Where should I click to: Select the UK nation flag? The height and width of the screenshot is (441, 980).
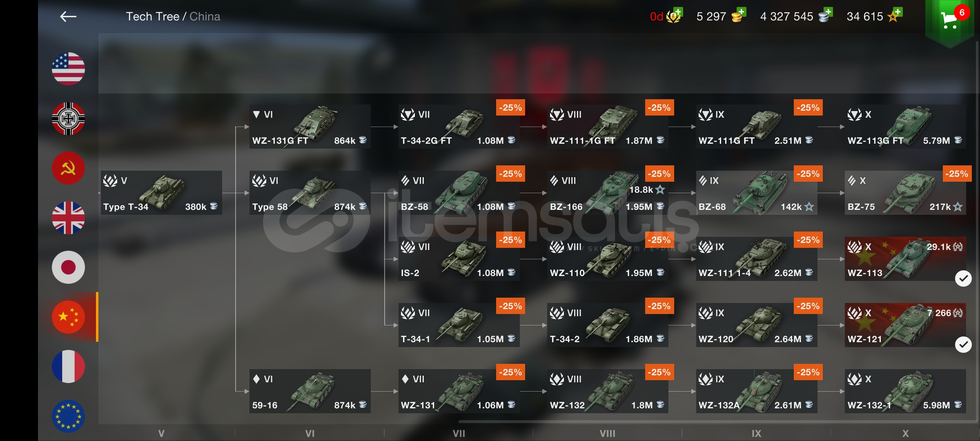click(x=68, y=218)
